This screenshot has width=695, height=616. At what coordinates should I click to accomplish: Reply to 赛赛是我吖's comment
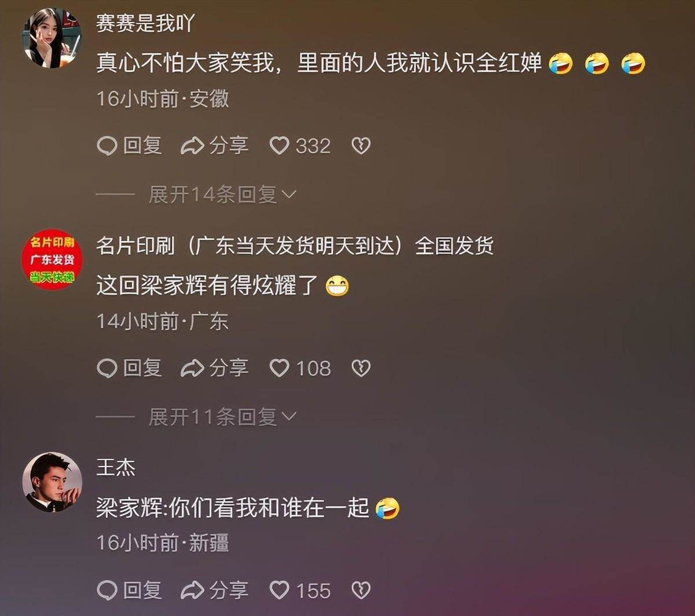(x=129, y=145)
